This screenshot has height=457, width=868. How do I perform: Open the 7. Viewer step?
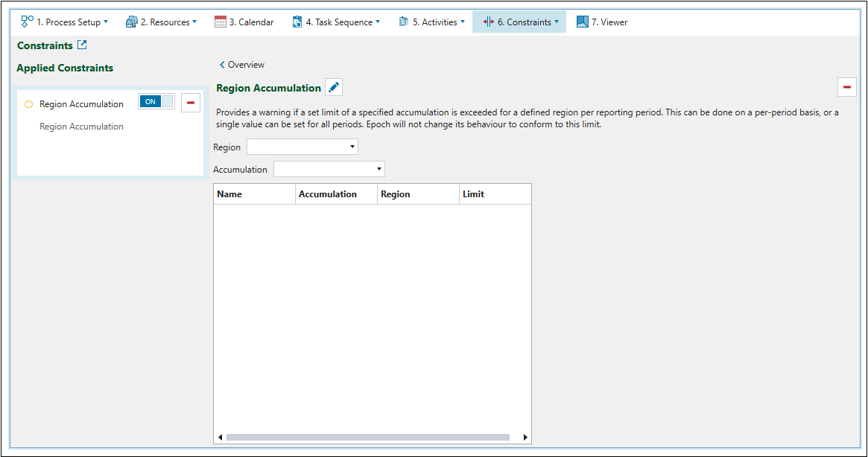(x=602, y=22)
